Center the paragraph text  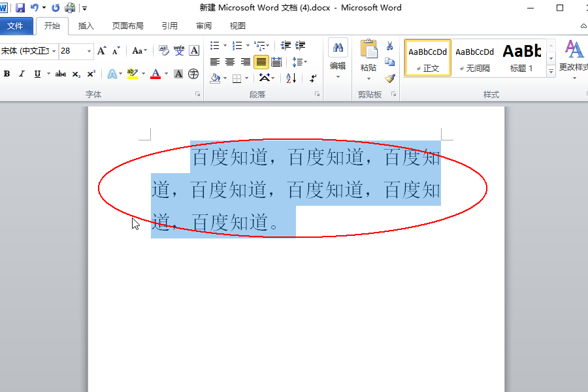click(x=230, y=61)
